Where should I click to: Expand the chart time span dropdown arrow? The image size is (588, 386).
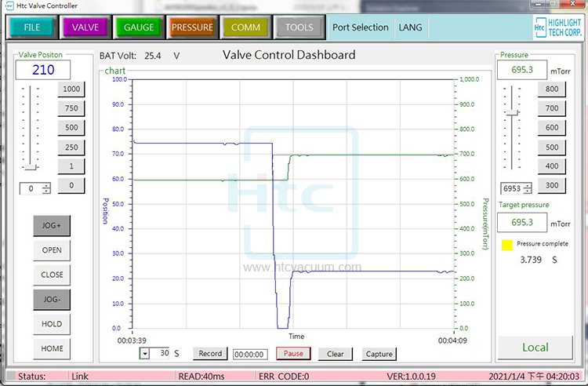[x=145, y=353]
